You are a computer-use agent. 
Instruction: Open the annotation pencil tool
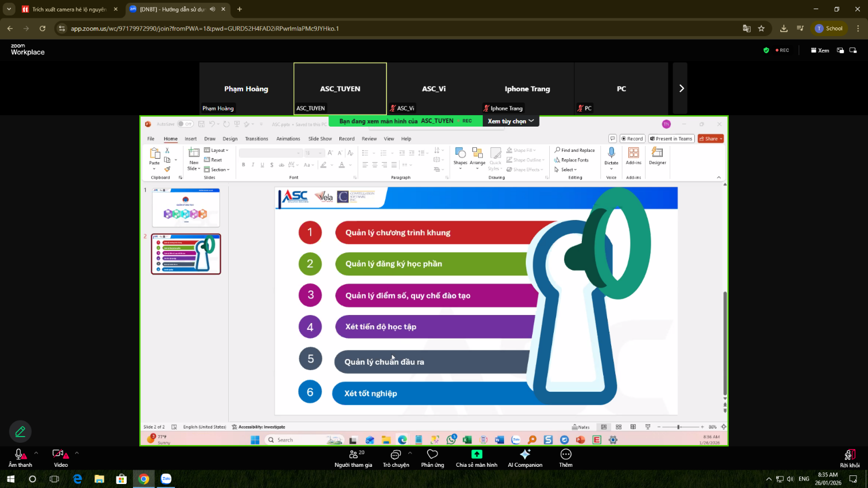coord(20,431)
